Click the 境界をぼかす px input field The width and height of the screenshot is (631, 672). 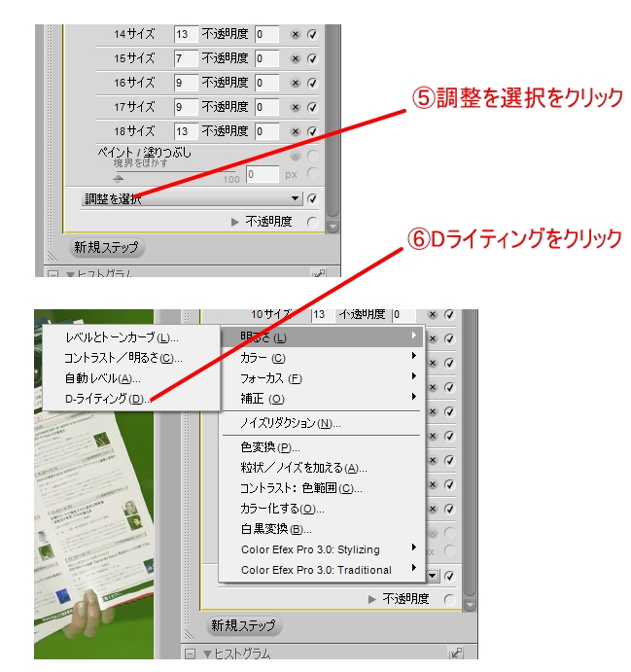263,174
